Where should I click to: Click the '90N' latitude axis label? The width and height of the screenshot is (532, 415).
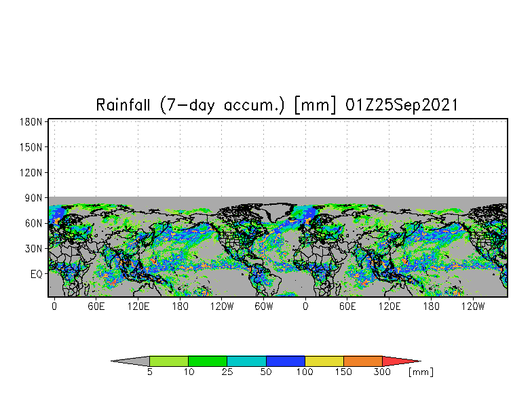tap(34, 198)
